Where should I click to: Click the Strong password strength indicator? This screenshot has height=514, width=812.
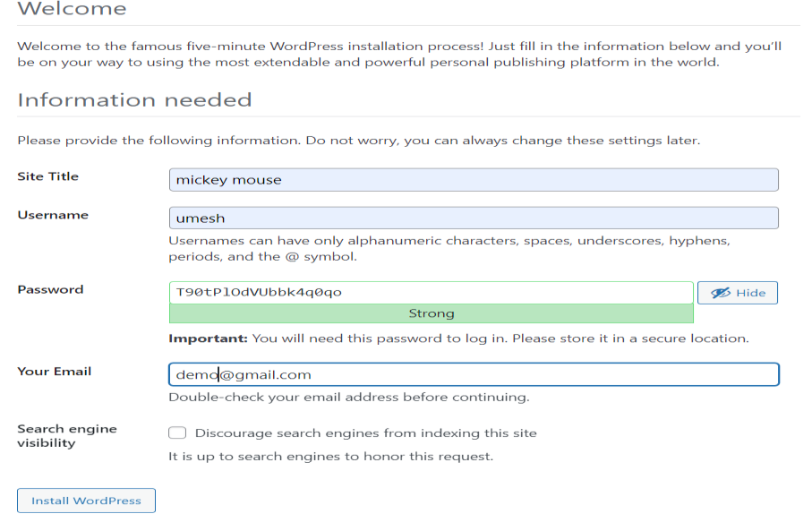431,314
